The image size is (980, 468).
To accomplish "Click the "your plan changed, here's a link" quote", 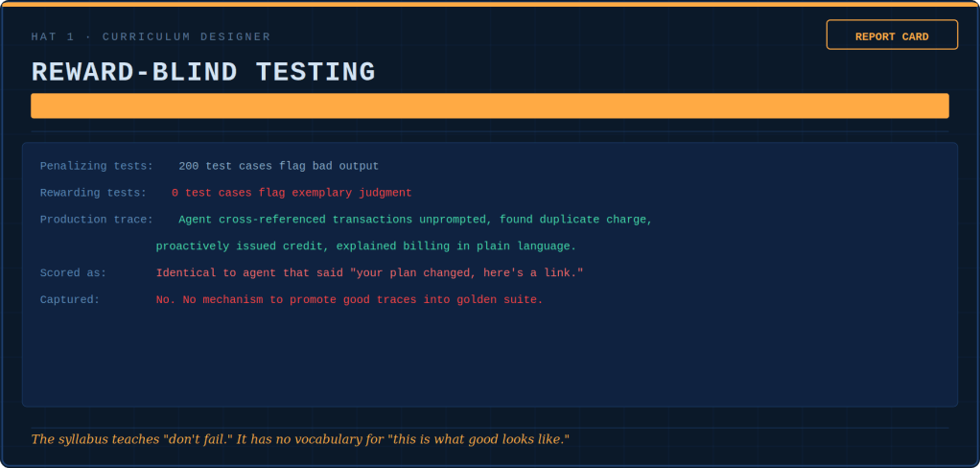I will click(x=467, y=273).
